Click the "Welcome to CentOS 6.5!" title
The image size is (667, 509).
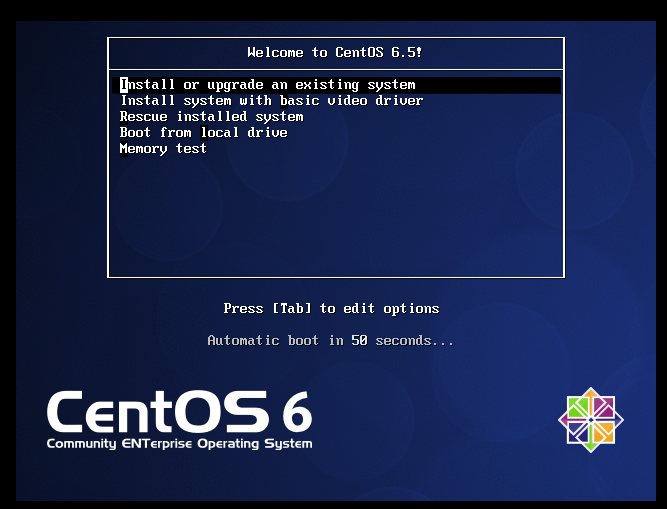pos(335,52)
